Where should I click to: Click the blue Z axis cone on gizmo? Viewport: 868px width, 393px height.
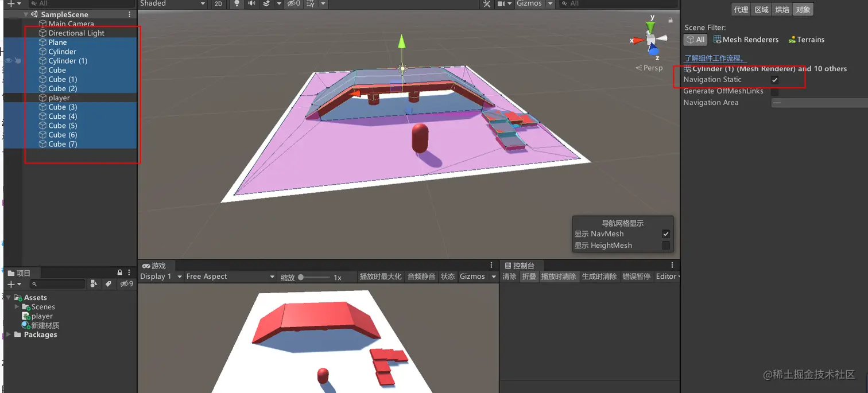point(654,51)
